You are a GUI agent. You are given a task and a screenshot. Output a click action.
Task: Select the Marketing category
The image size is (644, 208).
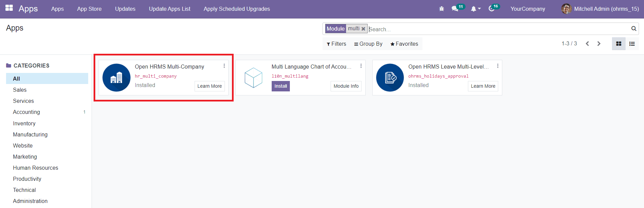click(47, 157)
